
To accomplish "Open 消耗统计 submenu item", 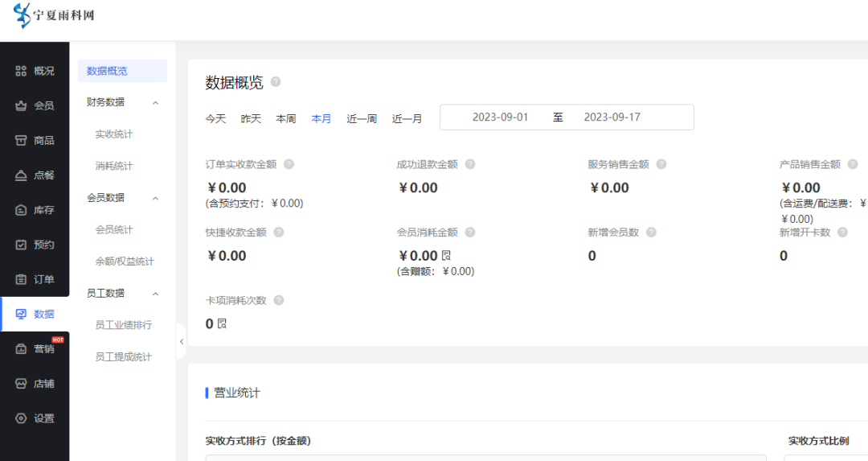I will pyautogui.click(x=114, y=166).
